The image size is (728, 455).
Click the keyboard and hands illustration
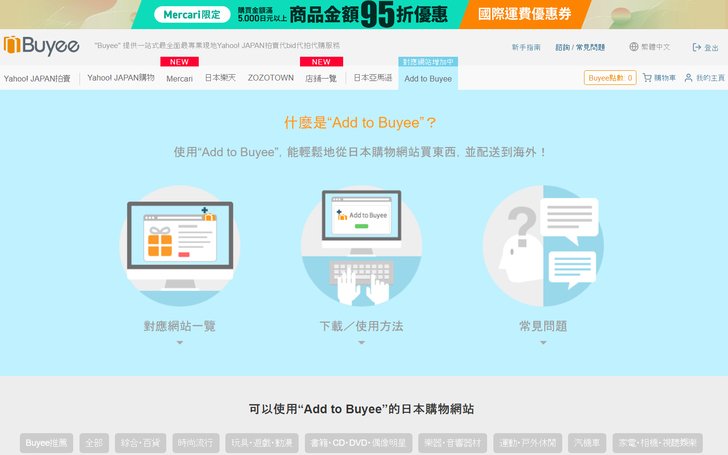pos(361,246)
